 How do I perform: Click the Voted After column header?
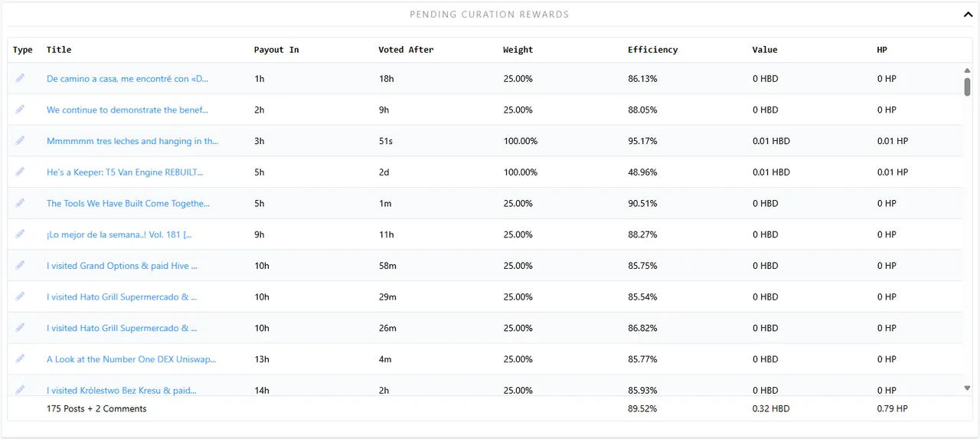(x=406, y=50)
